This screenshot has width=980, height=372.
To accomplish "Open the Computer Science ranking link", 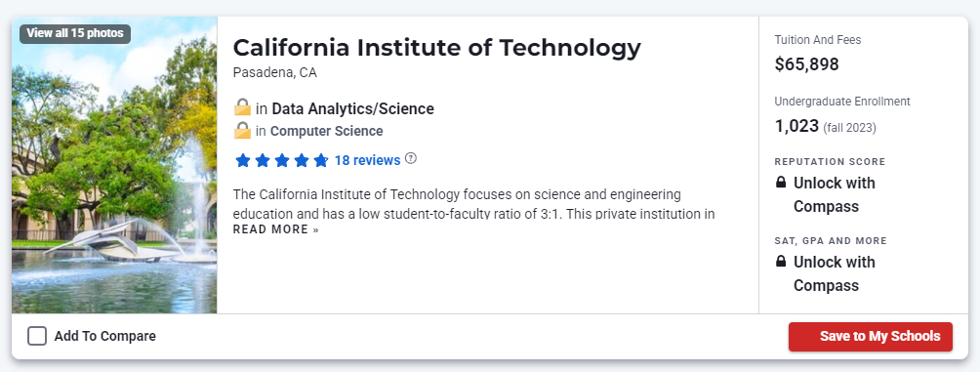I will [326, 131].
